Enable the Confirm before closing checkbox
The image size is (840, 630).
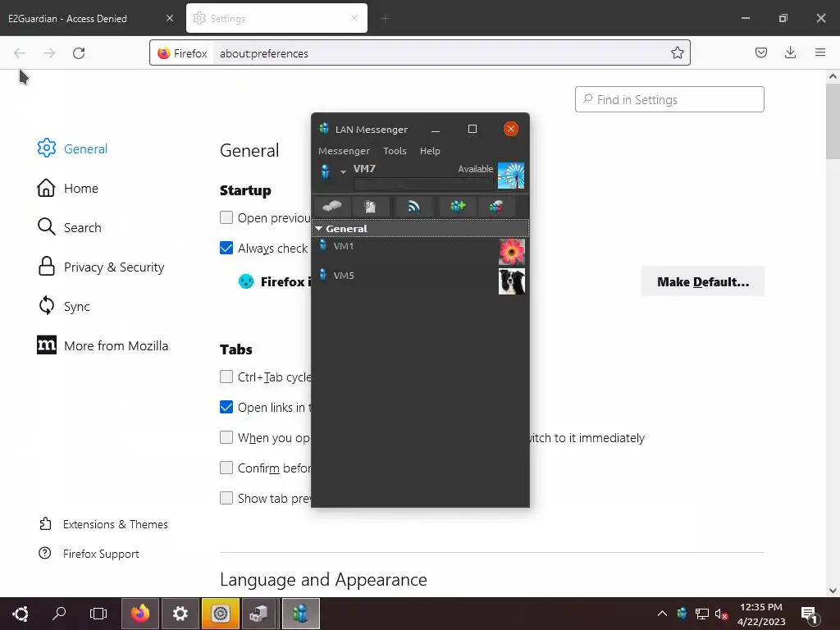point(226,468)
